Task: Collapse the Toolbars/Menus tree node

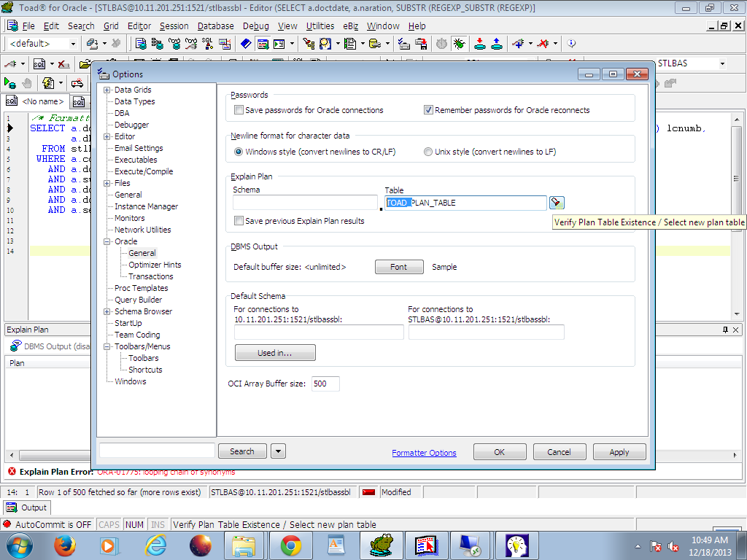Action: pyautogui.click(x=107, y=346)
